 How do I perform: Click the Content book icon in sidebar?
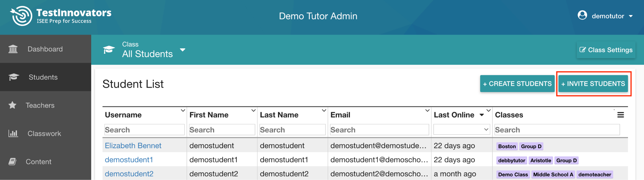pyautogui.click(x=13, y=161)
